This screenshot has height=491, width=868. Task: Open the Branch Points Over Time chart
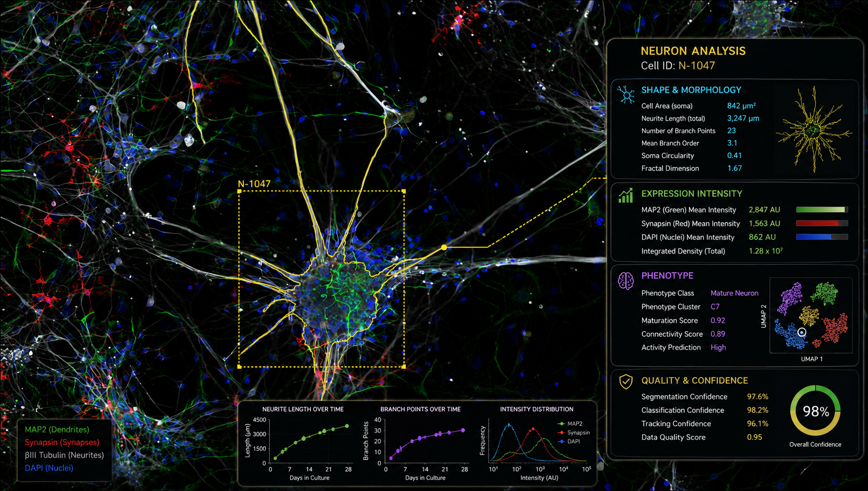coord(416,444)
